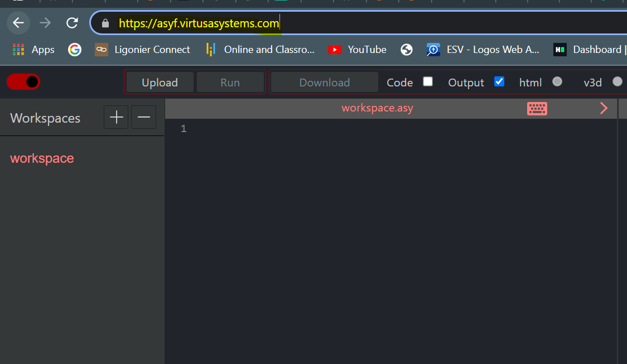This screenshot has width=627, height=364.
Task: Open the Google Apps launcher grid
Action: [18, 49]
